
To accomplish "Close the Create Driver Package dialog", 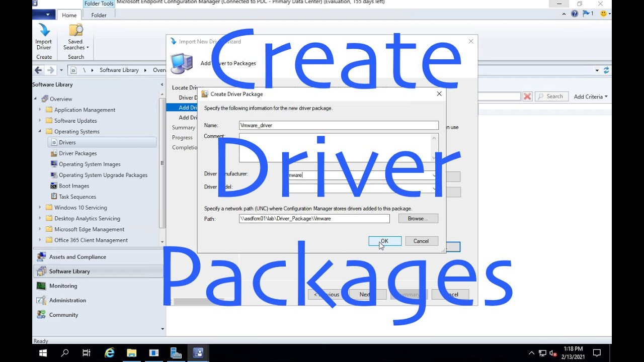I will pyautogui.click(x=439, y=94).
